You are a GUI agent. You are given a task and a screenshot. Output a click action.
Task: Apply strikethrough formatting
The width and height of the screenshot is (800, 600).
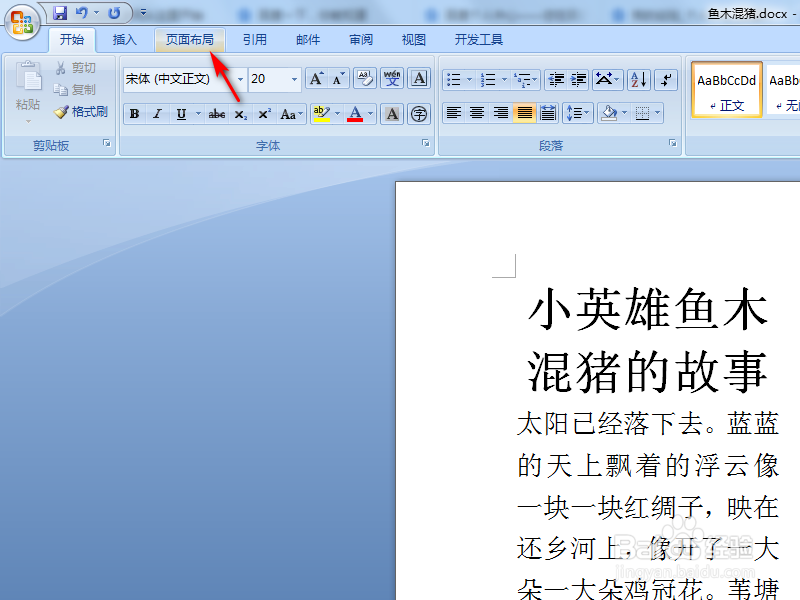pos(217,113)
